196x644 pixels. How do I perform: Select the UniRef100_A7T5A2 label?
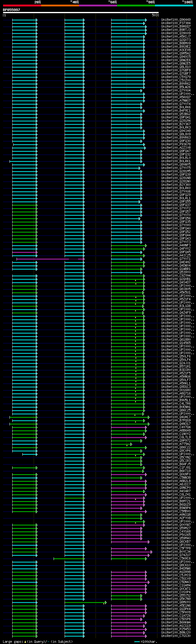point(176,444)
